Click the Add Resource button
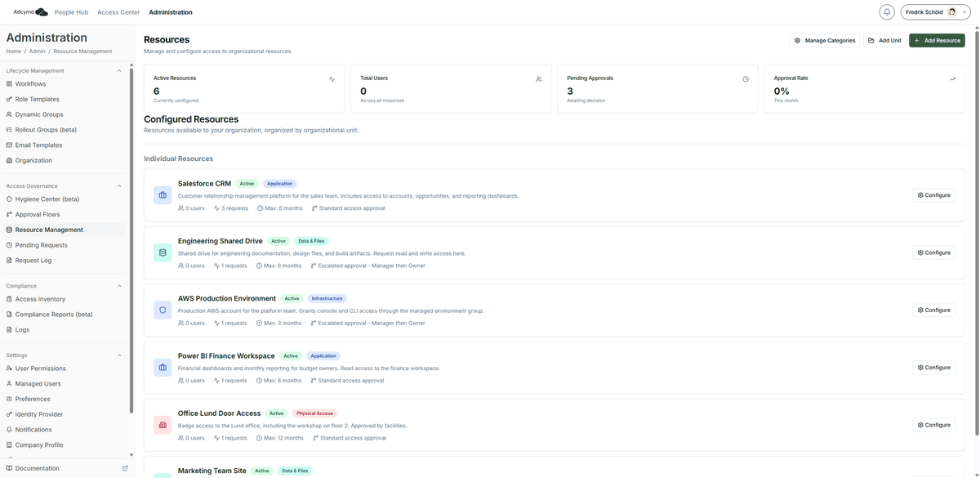 pos(937,40)
